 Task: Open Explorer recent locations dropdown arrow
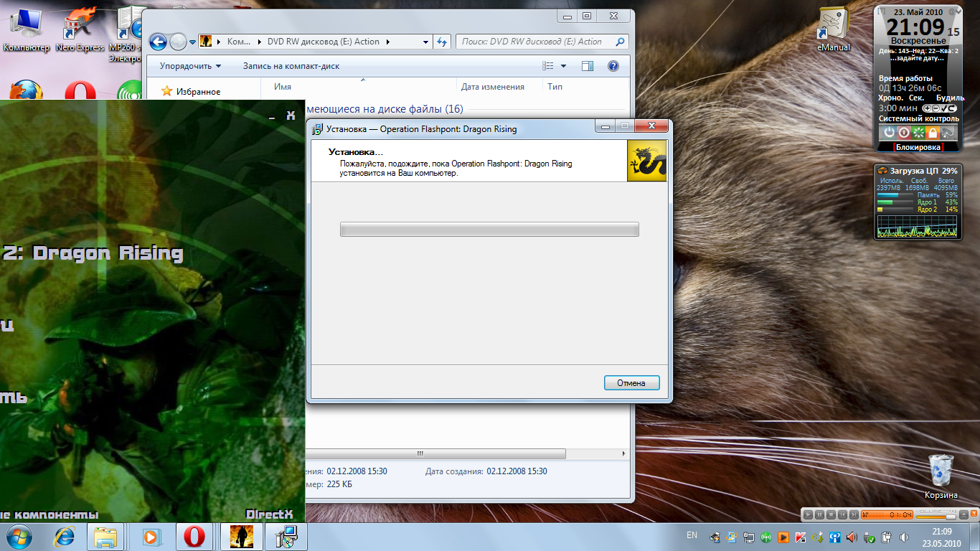point(192,42)
